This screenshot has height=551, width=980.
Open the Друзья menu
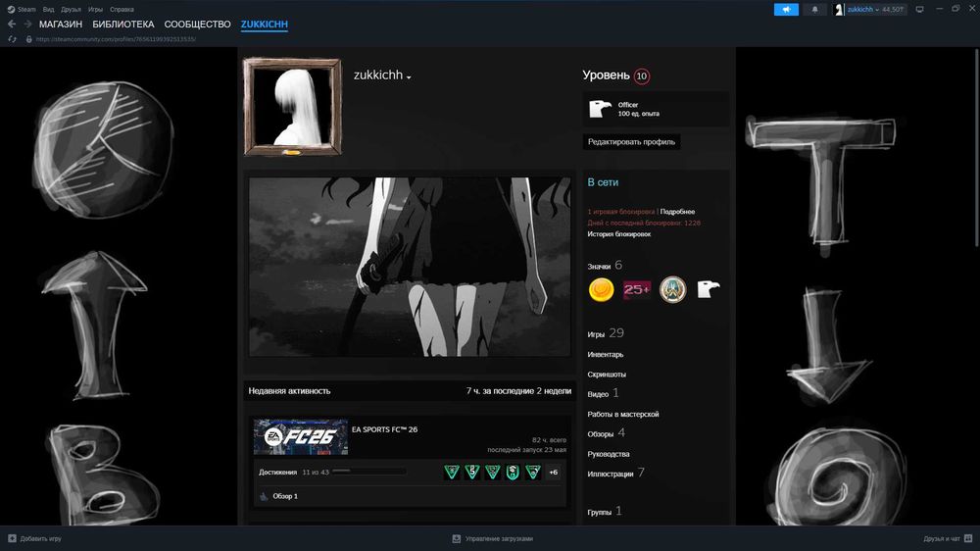coord(71,10)
